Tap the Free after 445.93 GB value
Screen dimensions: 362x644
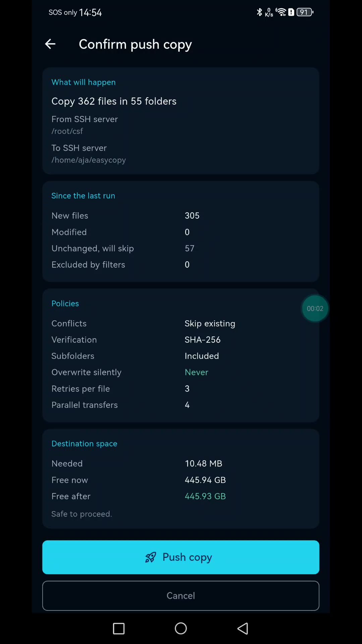click(205, 496)
